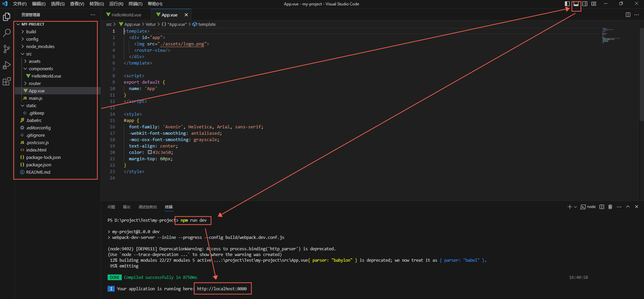Click the src breadcrumb segment

click(109, 24)
